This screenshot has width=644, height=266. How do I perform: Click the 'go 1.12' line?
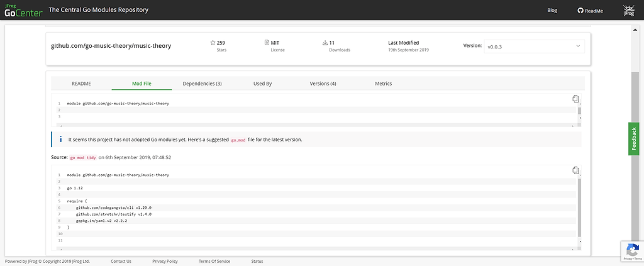[x=75, y=188]
